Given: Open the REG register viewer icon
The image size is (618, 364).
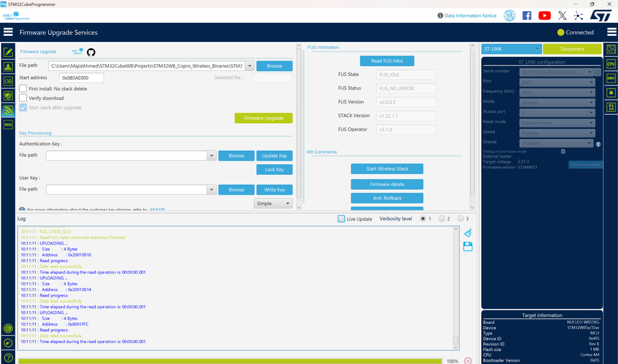Looking at the screenshot, I should [8, 124].
